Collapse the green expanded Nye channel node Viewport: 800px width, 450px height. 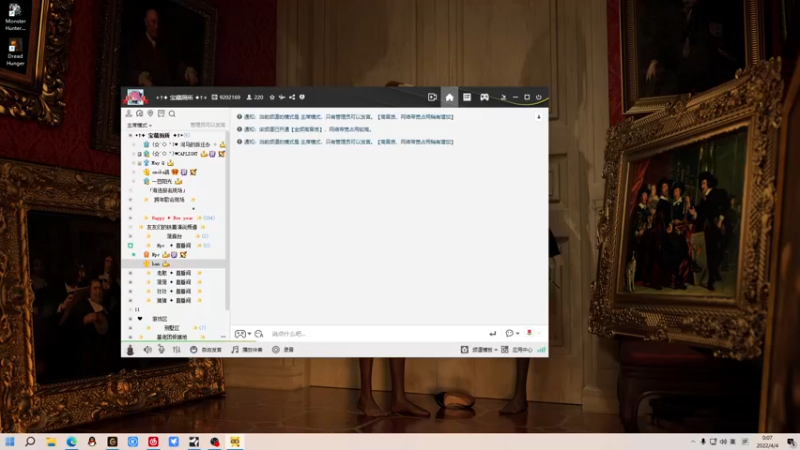tap(130, 245)
